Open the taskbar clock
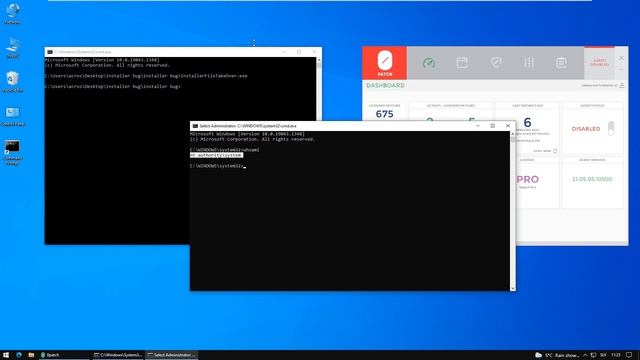The height and width of the screenshot is (360, 640). click(616, 355)
